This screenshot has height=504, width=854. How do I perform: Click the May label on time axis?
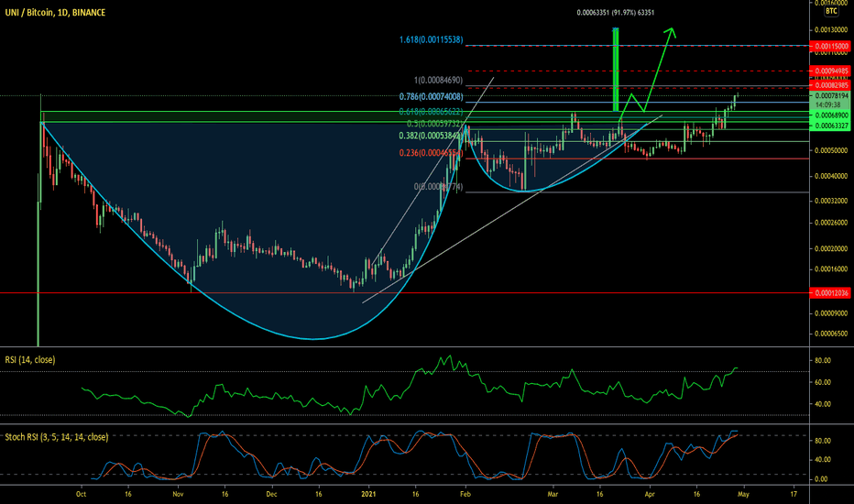pos(743,494)
